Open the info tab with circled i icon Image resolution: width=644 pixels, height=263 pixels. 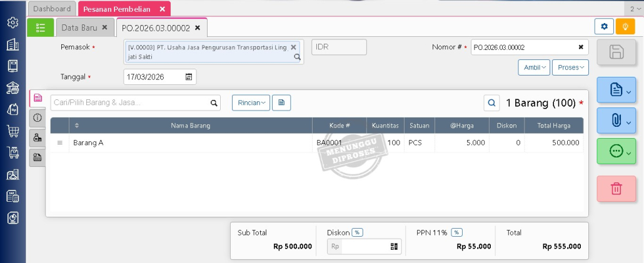(x=38, y=118)
